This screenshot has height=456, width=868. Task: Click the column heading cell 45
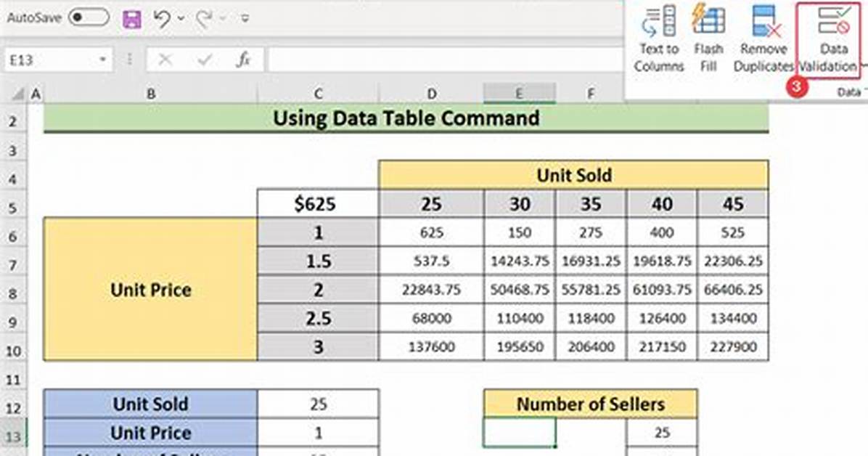[x=733, y=203]
